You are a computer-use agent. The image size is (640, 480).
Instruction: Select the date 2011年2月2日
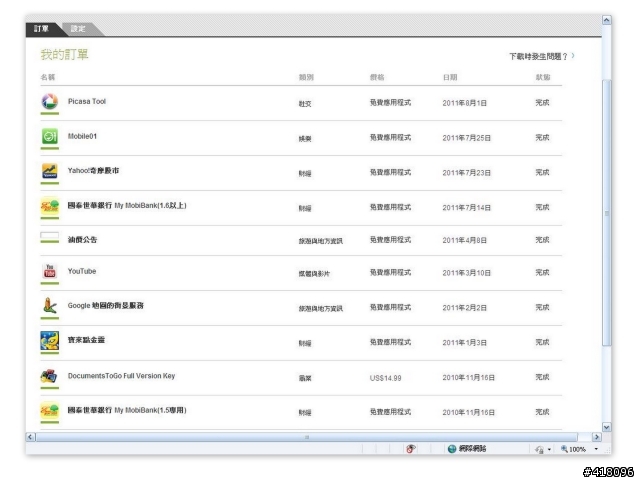pos(464,308)
